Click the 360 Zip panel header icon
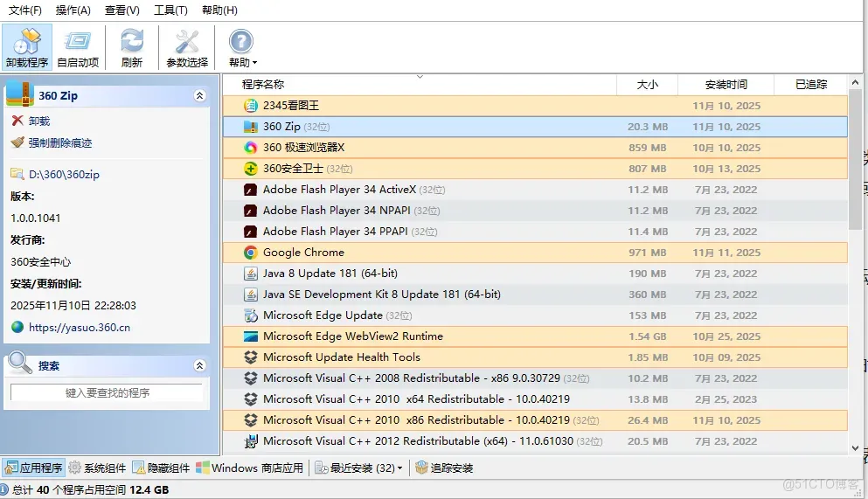The image size is (868, 499). (x=20, y=94)
